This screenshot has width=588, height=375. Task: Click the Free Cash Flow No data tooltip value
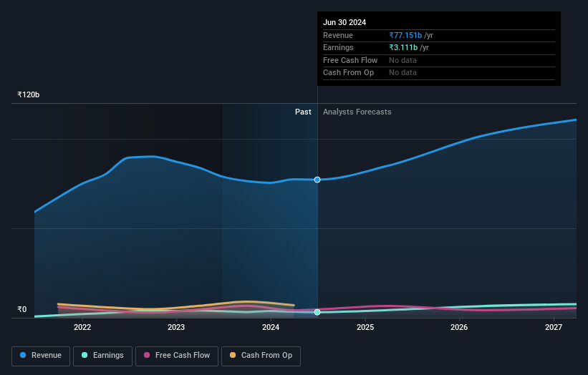(x=403, y=60)
